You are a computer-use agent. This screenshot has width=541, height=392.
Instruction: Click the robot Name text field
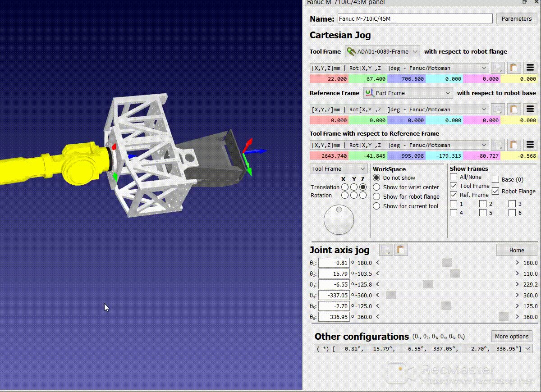click(x=414, y=19)
